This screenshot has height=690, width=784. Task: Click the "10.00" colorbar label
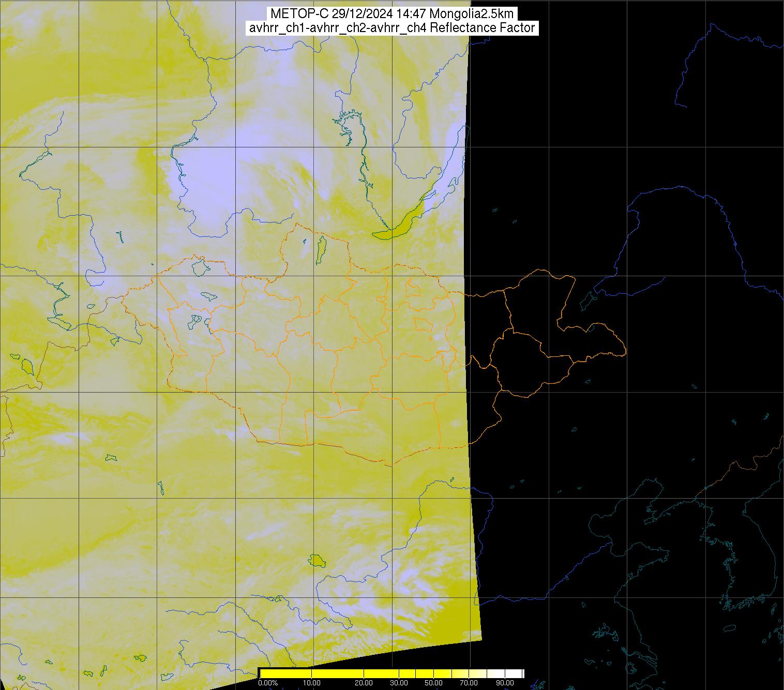(312, 683)
